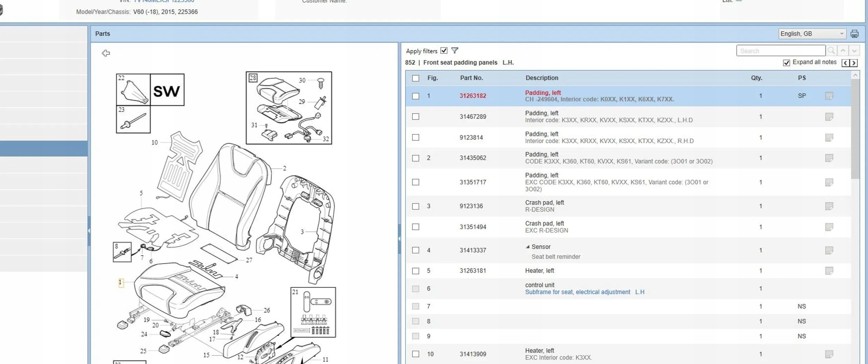Collapse the Sensor note triangle
868x364 pixels.
528,247
